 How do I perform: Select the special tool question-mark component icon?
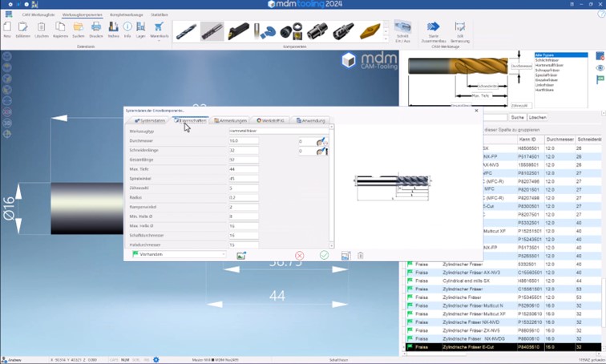pos(265,31)
